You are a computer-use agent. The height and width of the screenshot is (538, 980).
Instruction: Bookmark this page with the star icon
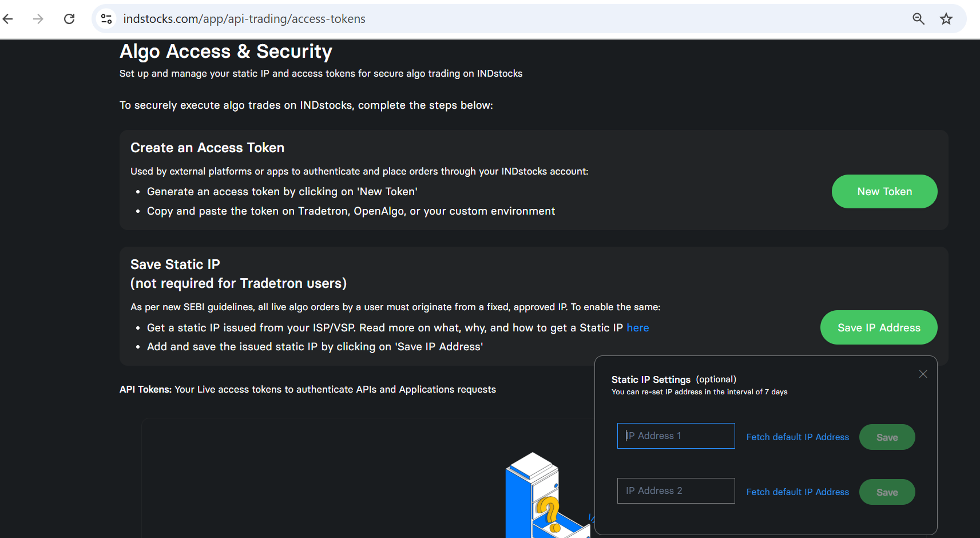click(x=946, y=19)
